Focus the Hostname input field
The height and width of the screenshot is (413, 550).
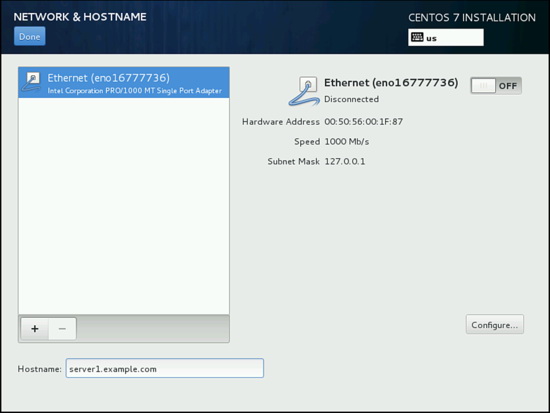coord(165,368)
